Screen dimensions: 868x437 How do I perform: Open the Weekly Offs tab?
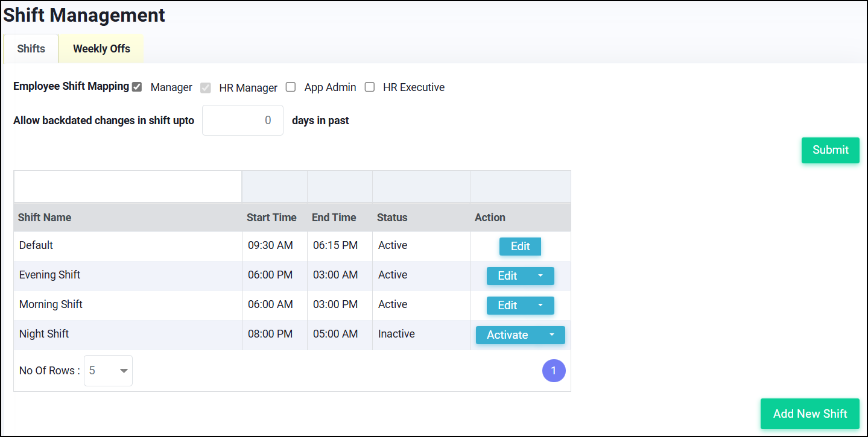(101, 49)
